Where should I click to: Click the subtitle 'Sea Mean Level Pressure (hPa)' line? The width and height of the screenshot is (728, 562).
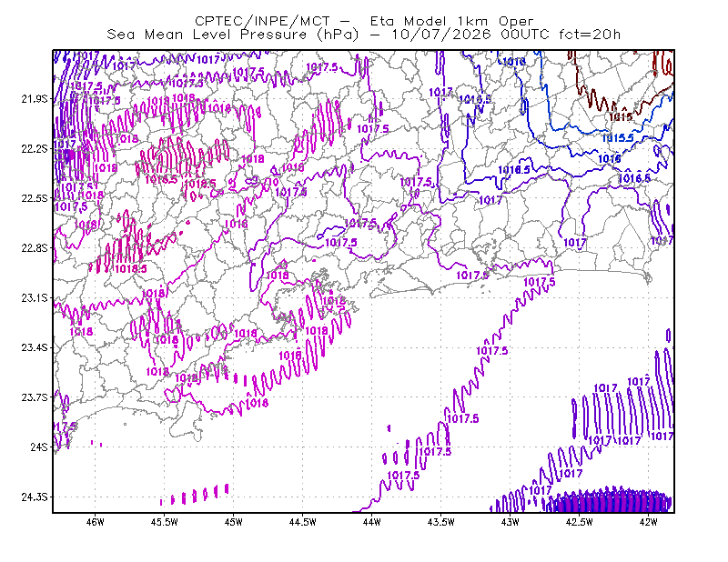coord(363,35)
